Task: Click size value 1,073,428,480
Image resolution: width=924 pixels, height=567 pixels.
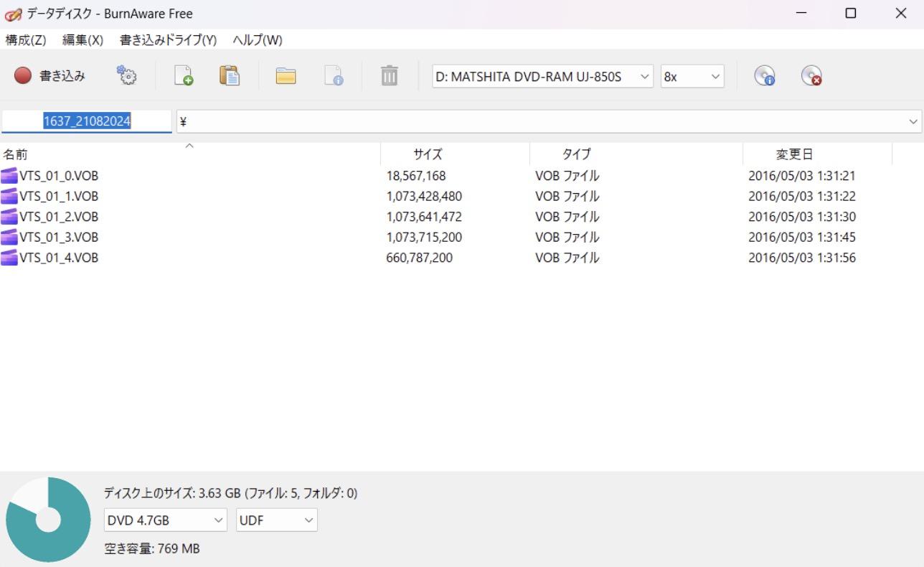Action: (x=424, y=196)
